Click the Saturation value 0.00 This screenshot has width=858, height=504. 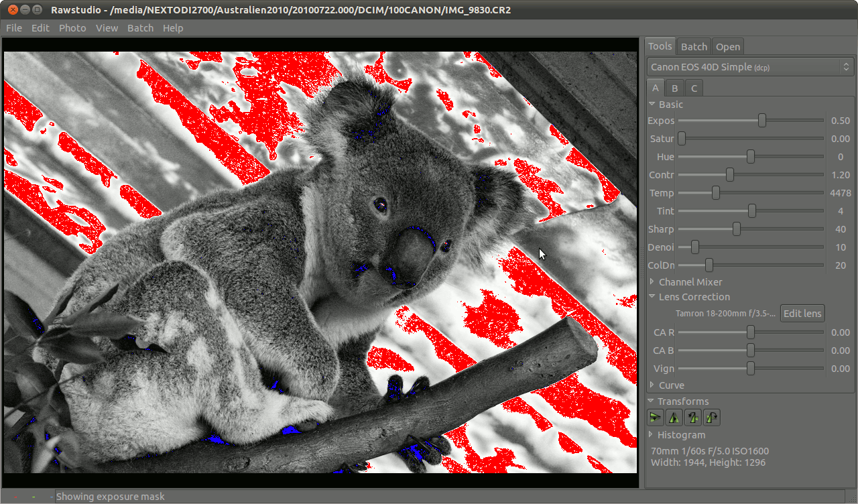click(841, 139)
